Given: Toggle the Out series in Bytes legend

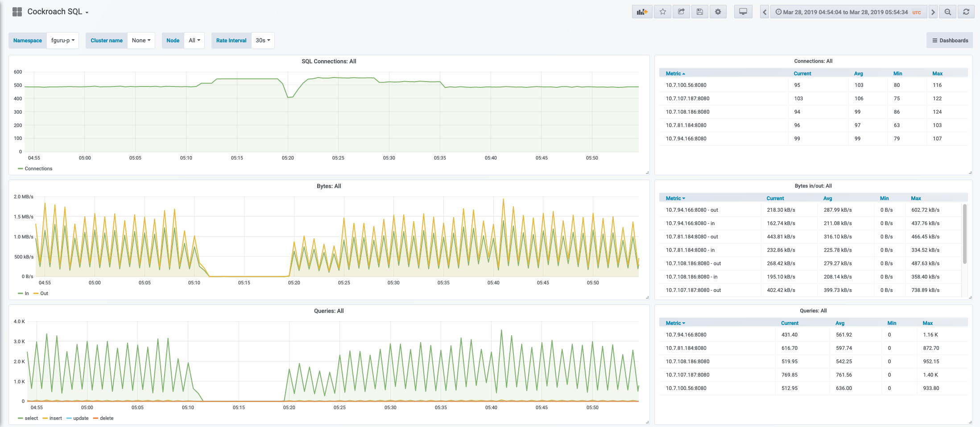Looking at the screenshot, I should (x=44, y=293).
